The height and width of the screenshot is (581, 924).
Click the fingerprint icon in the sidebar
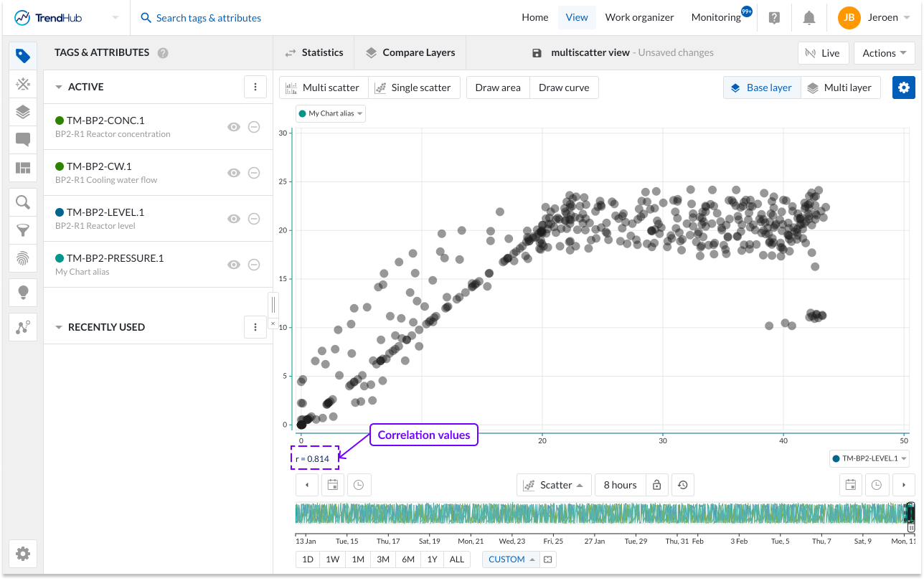click(22, 259)
